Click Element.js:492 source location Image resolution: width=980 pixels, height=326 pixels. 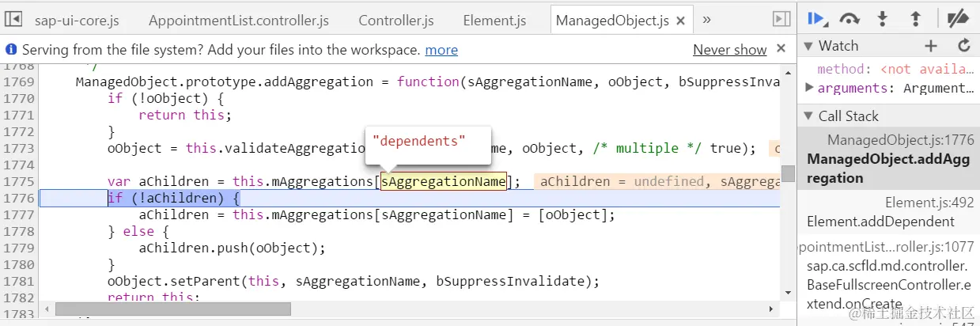[929, 203]
